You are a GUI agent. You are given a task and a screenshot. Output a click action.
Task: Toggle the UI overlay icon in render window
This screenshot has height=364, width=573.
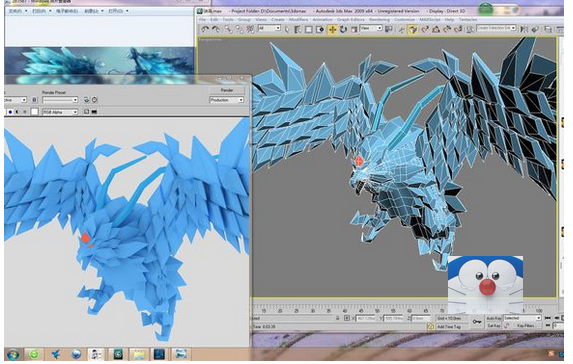[x=87, y=112]
